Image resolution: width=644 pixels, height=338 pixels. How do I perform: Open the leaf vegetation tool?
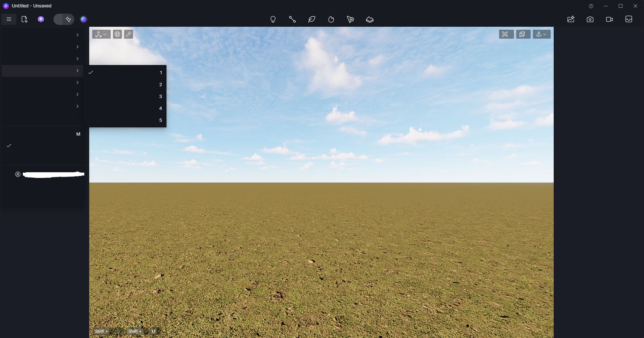(x=312, y=19)
